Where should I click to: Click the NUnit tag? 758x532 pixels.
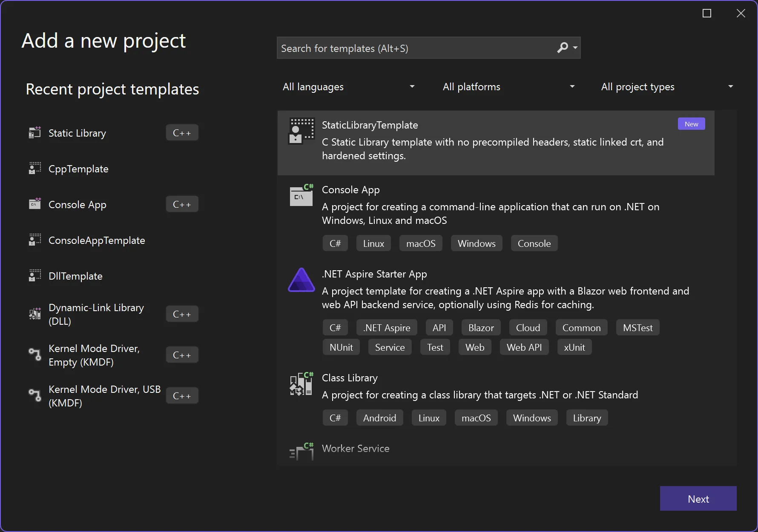[x=341, y=347]
